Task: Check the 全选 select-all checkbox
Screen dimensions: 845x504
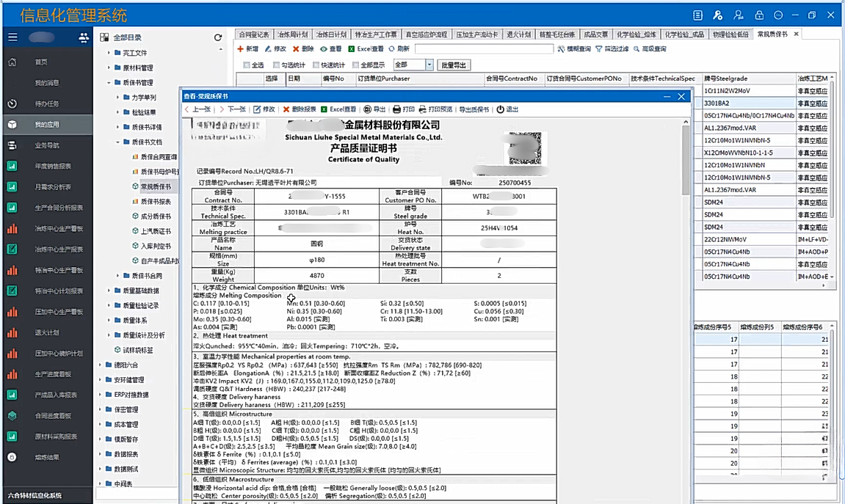Action: coord(247,65)
